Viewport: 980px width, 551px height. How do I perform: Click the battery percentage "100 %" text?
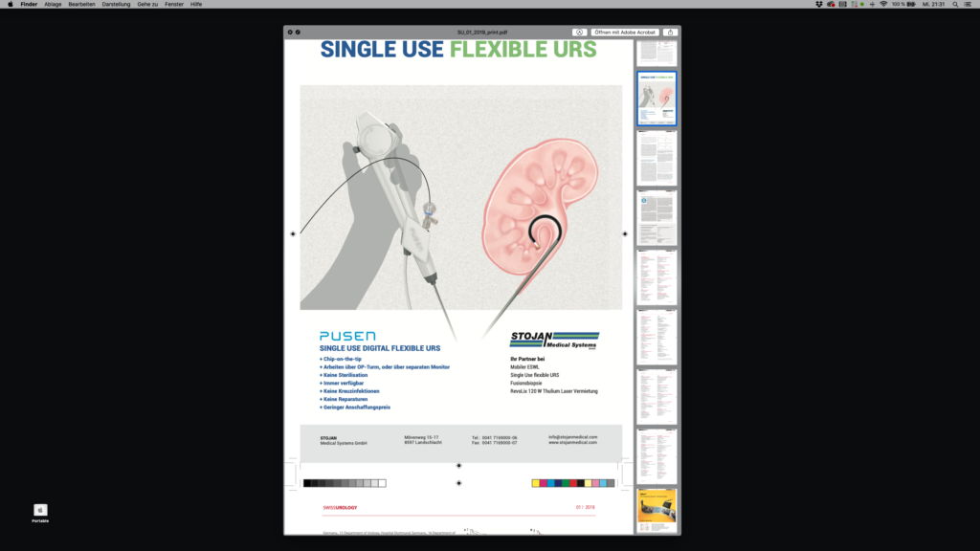[x=898, y=5]
